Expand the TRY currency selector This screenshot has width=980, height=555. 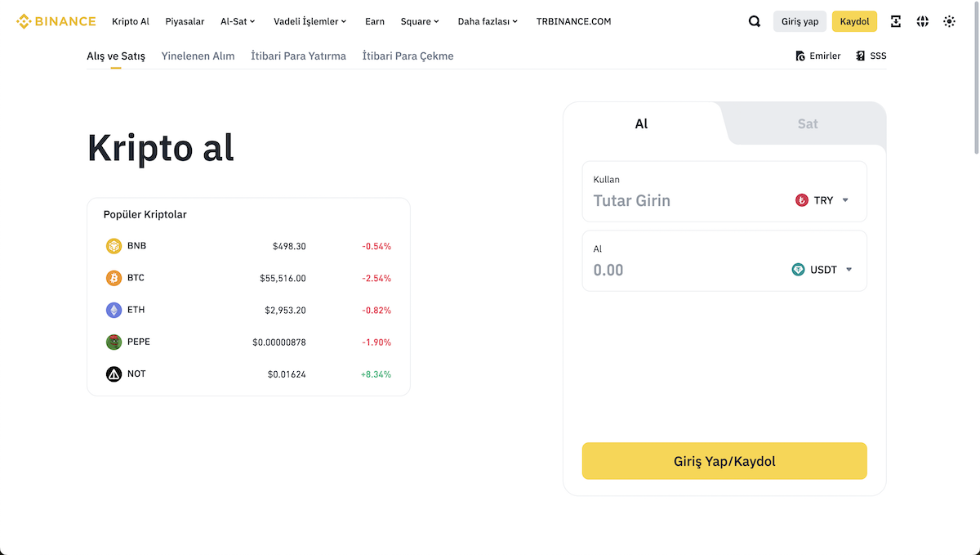[846, 199]
